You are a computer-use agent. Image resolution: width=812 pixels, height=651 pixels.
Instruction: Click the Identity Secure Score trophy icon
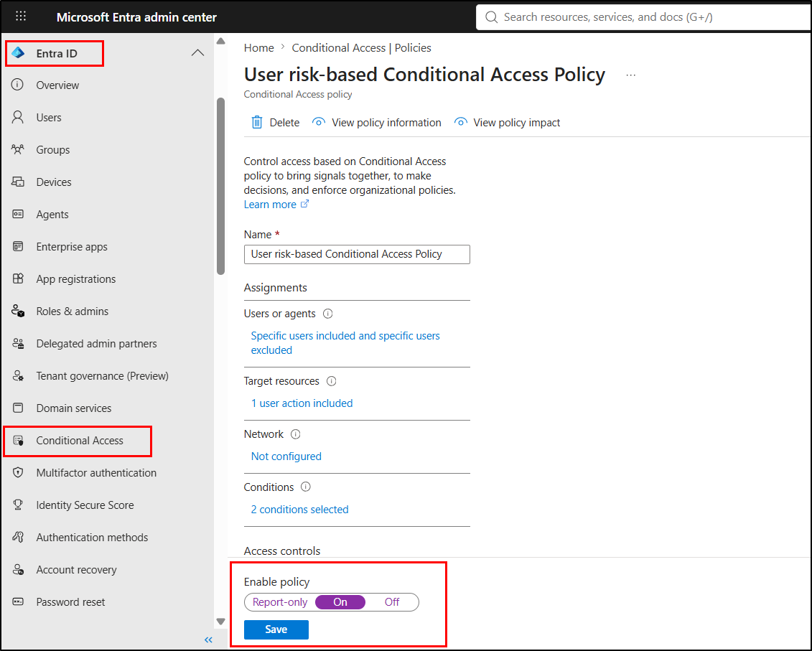point(18,505)
